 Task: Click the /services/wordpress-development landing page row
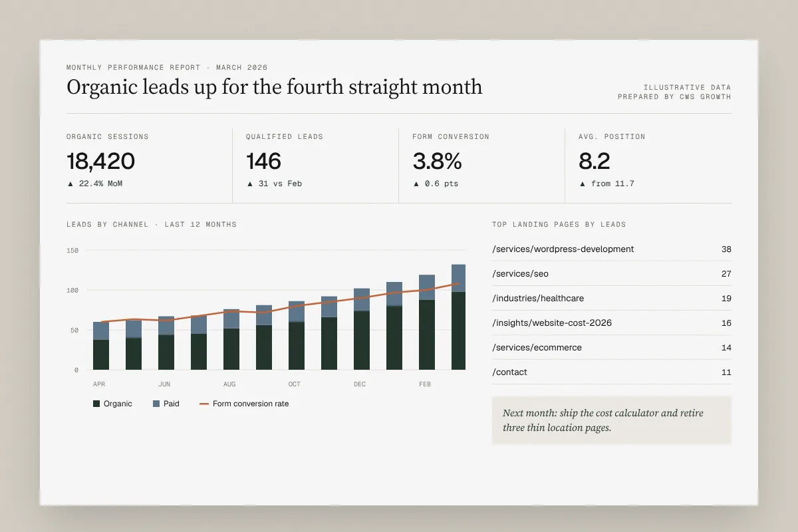[612, 249]
